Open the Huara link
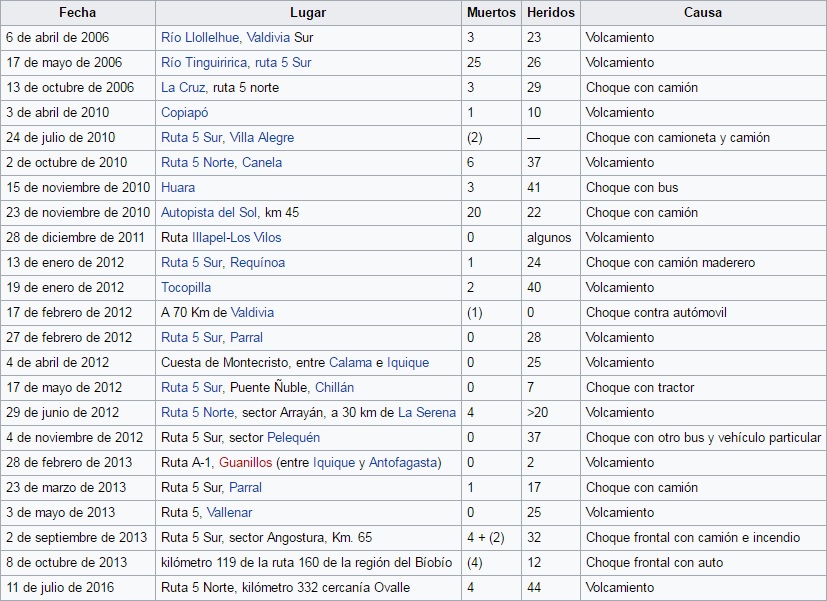The image size is (827, 601). pos(178,187)
